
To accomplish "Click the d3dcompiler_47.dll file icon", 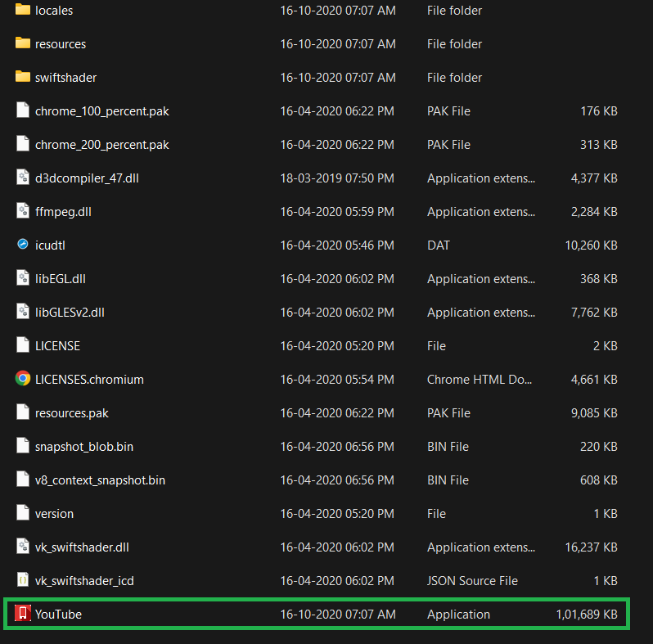I will click(x=22, y=177).
